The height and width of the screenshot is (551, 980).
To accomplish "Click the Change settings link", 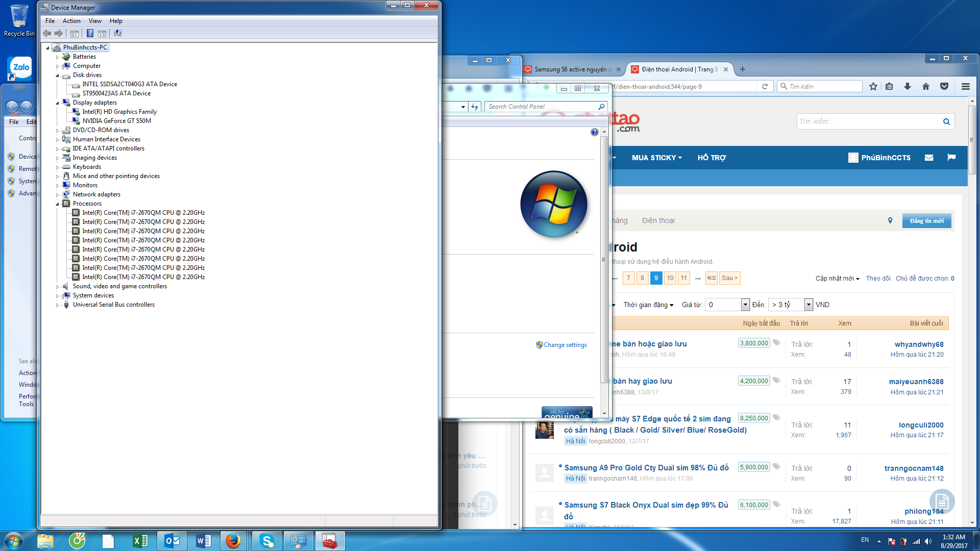I will [x=565, y=345].
